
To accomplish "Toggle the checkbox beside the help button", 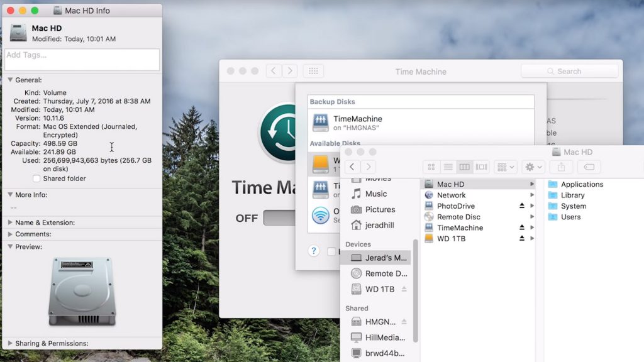I will 331,251.
